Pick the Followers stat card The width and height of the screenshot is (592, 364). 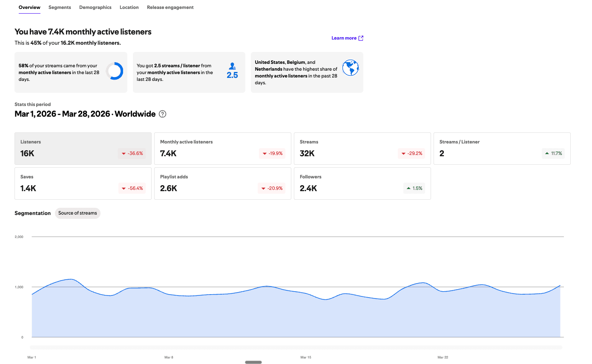click(362, 183)
